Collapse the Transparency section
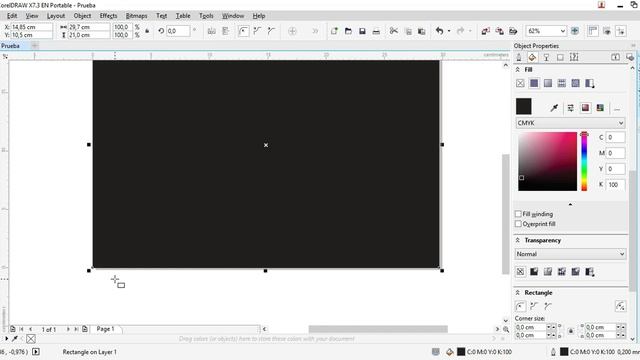 coord(518,240)
